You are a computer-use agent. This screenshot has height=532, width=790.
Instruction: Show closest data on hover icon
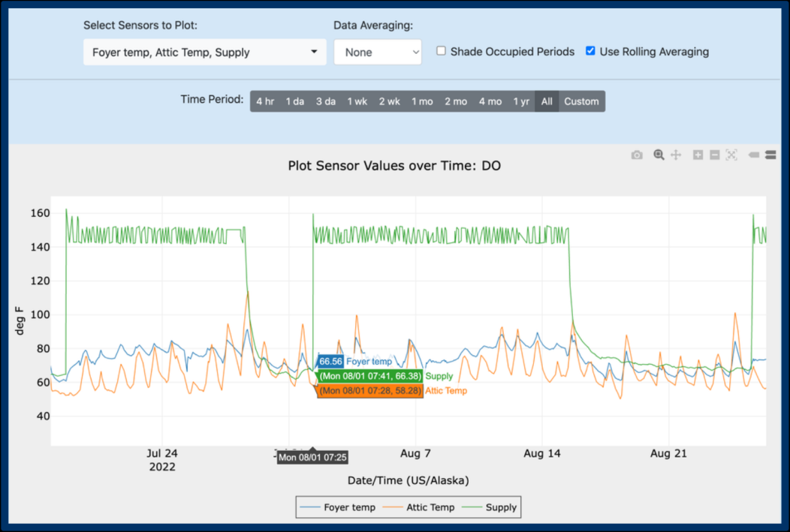pos(754,155)
